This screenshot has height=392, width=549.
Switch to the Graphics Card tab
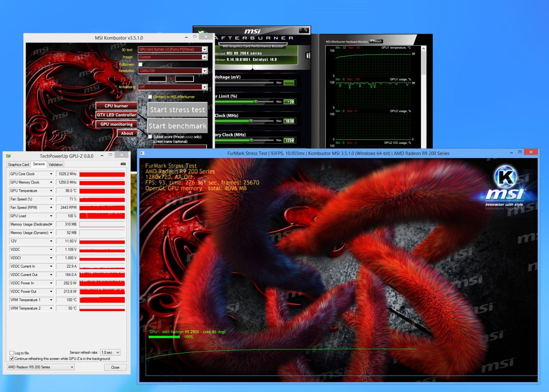(x=19, y=164)
